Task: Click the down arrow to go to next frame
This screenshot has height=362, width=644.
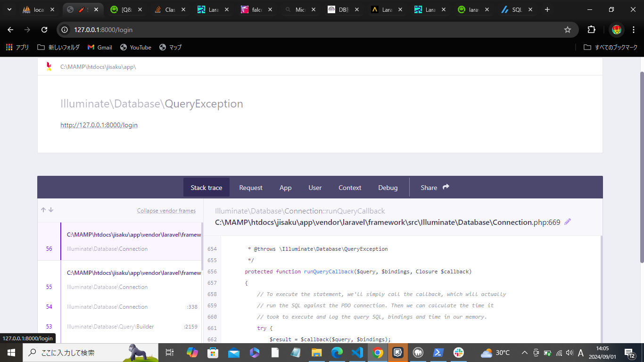Action: point(51,210)
